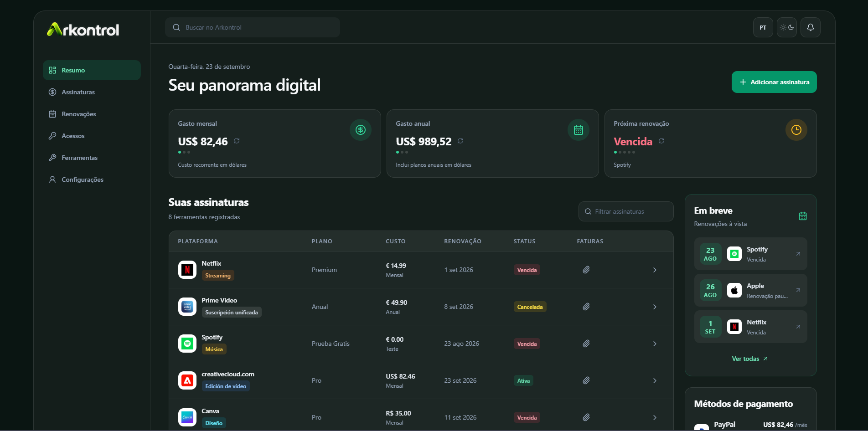This screenshot has height=431, width=868.
Task: Click refresh icon next to Vencida
Action: pos(661,141)
